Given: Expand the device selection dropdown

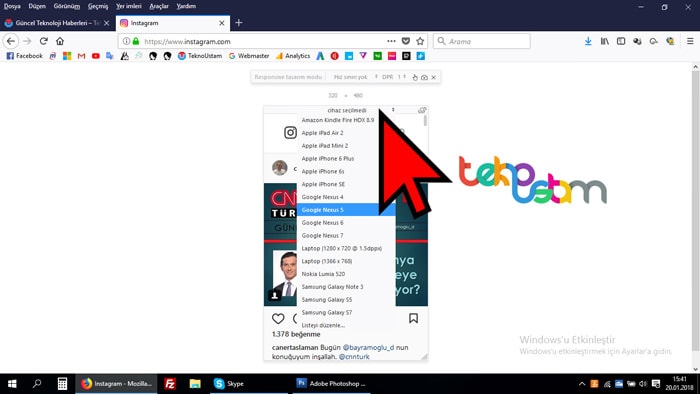Looking at the screenshot, I should pos(361,110).
